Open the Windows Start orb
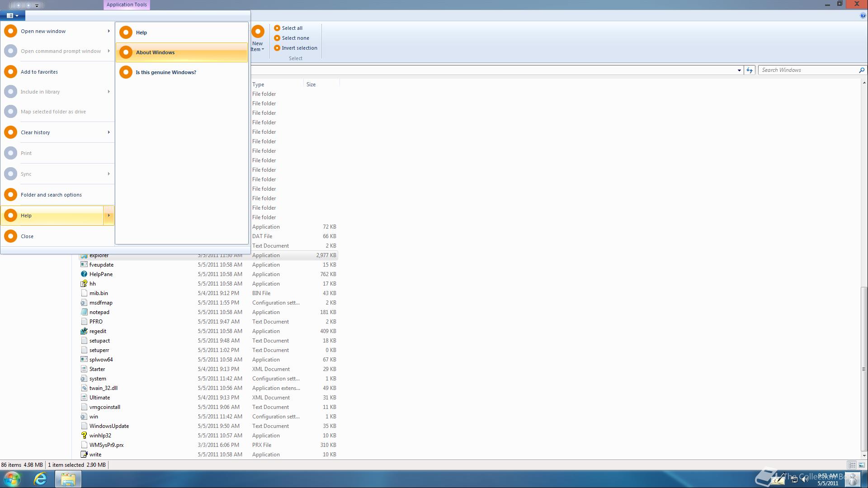The width and height of the screenshot is (868, 488). tap(12, 479)
